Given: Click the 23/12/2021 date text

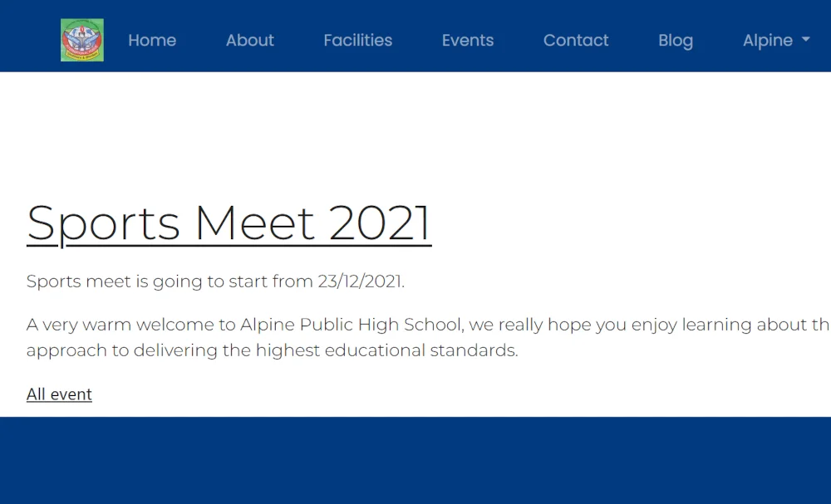Looking at the screenshot, I should tap(361, 281).
